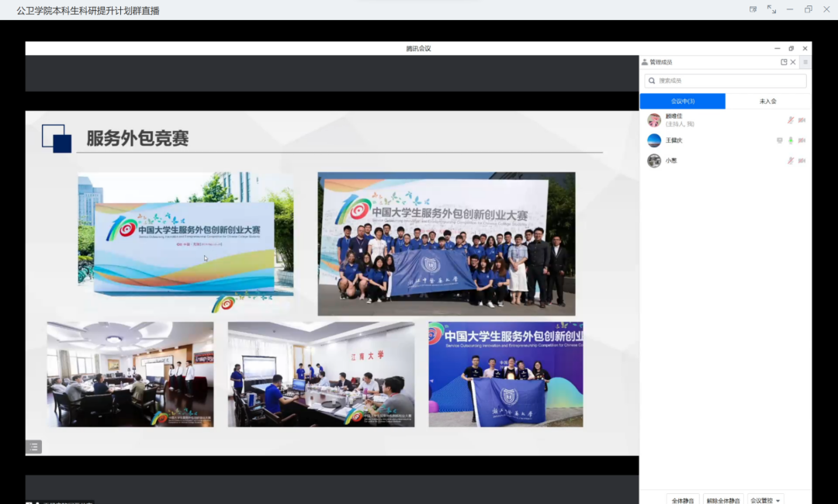Image resolution: width=838 pixels, height=504 pixels.
Task: Restore the 腾讯会议 window size
Action: click(x=791, y=48)
